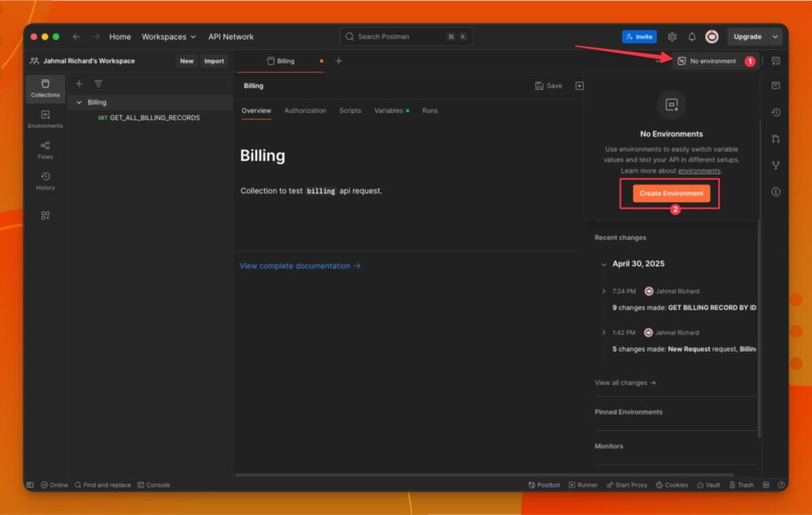Screen dimensions: 812x515
Task: Switch to the Runs tab
Action: 430,110
